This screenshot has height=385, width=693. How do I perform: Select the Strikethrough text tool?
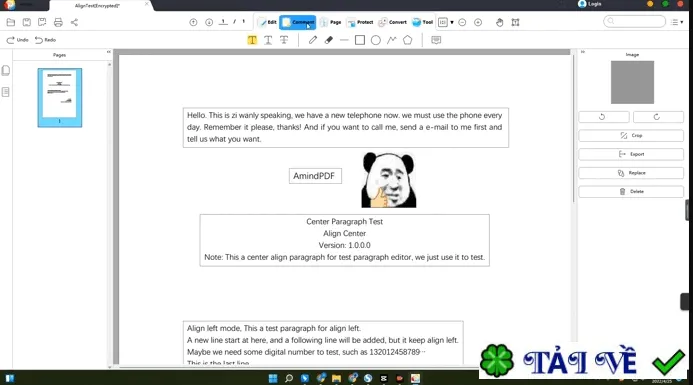pos(284,40)
